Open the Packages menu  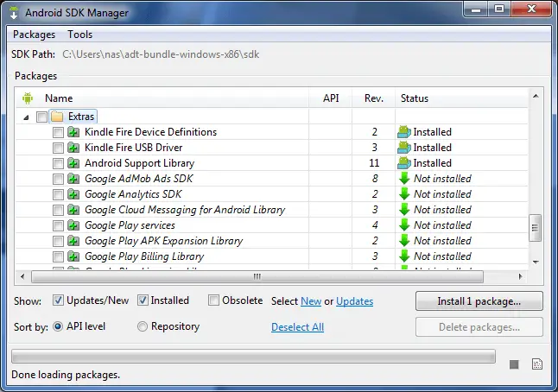(x=35, y=35)
